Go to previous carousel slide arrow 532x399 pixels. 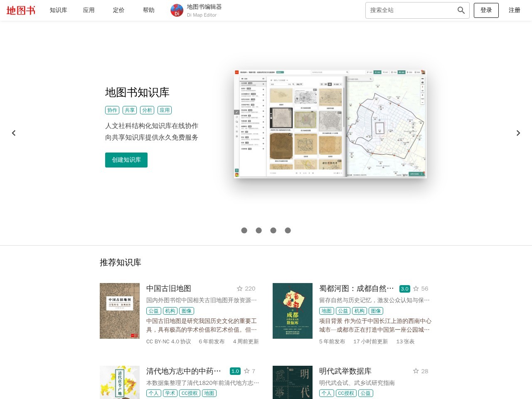(14, 133)
